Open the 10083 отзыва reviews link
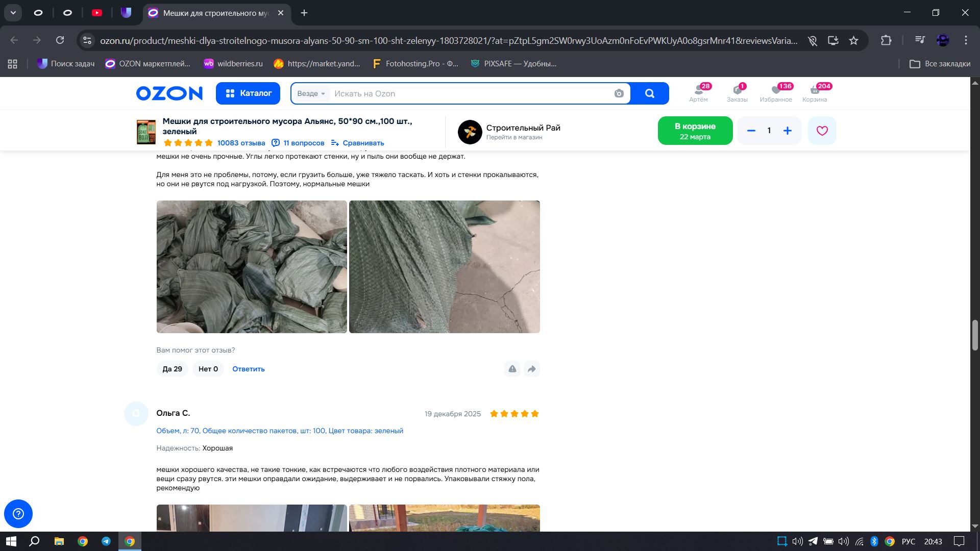Image resolution: width=980 pixels, height=551 pixels. pyautogui.click(x=241, y=143)
